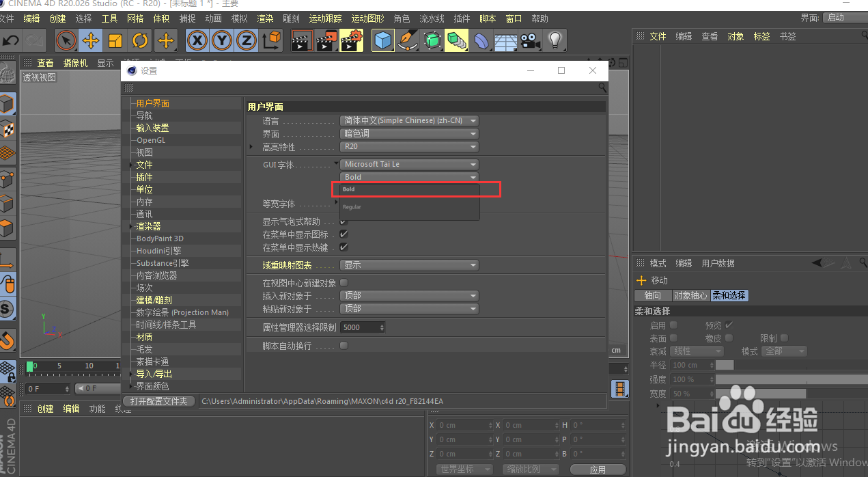Switch to 对象轴心 tab

point(690,296)
